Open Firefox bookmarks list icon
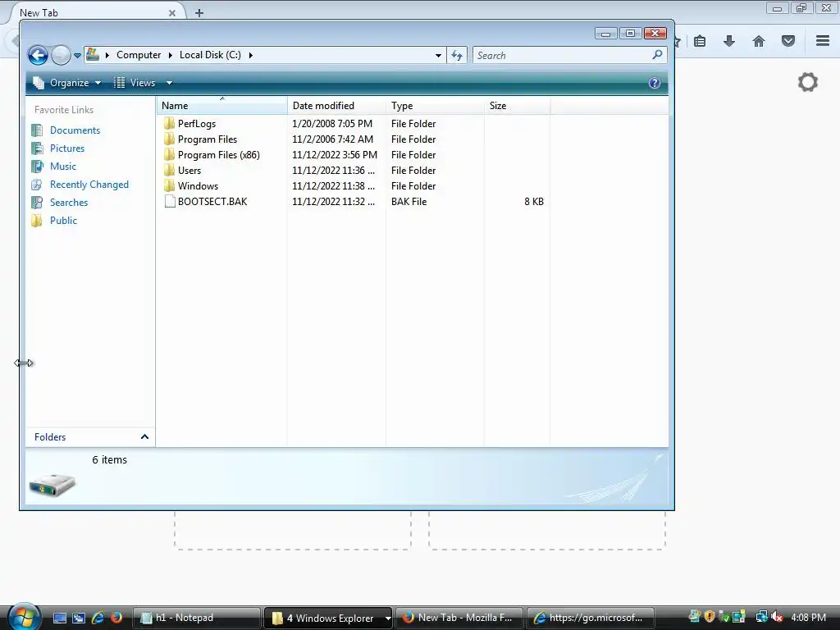 click(700, 41)
